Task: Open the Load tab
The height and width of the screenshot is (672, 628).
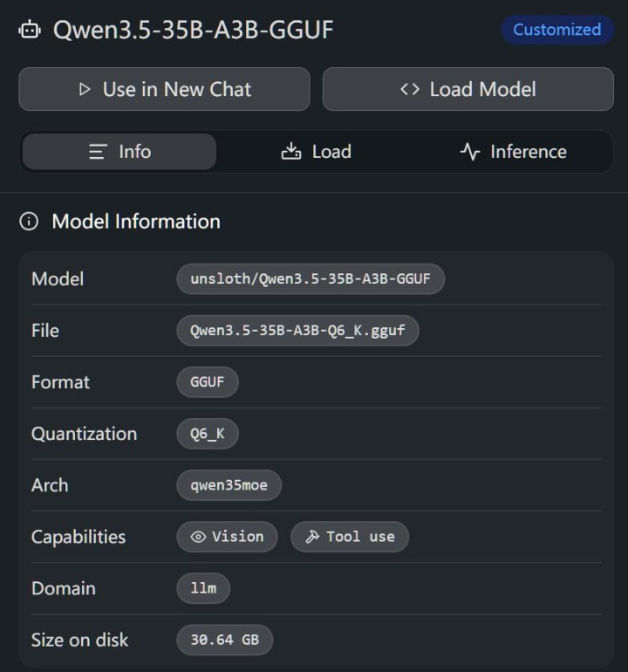Action: pos(317,152)
